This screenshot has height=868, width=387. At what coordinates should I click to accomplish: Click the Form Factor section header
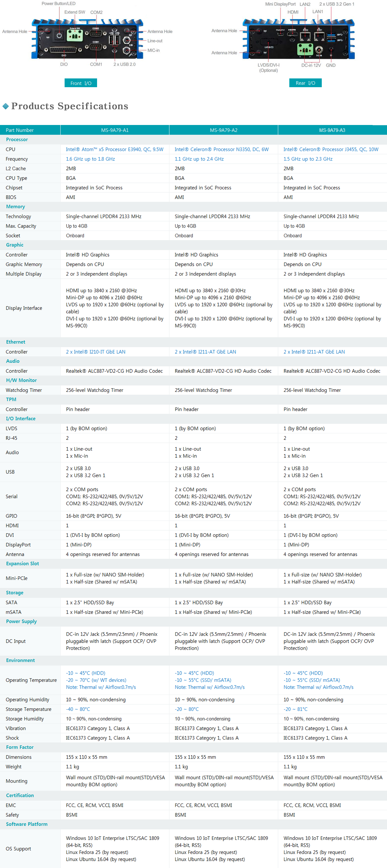coord(20,747)
